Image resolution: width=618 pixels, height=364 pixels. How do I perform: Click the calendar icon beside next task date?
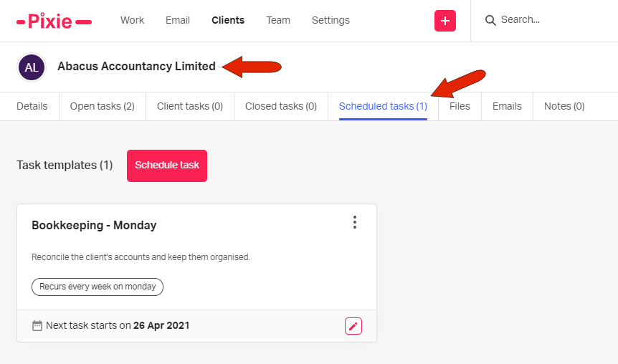pos(37,325)
